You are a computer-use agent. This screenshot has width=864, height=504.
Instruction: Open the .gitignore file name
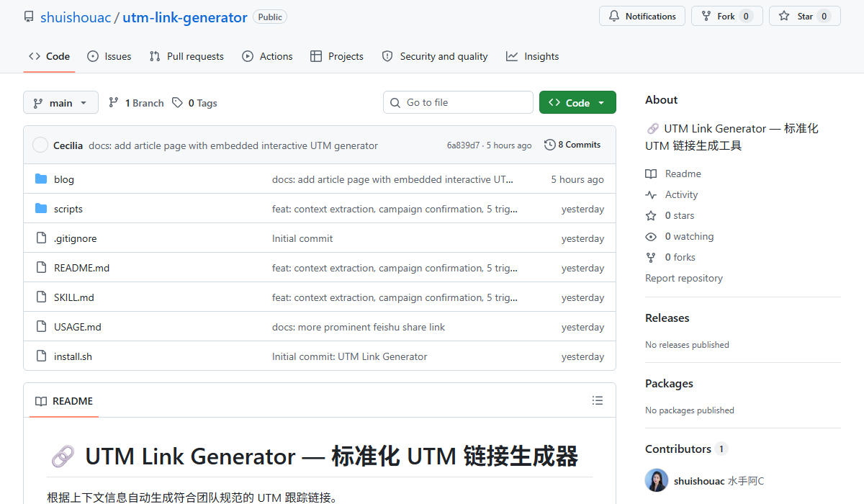pos(75,238)
